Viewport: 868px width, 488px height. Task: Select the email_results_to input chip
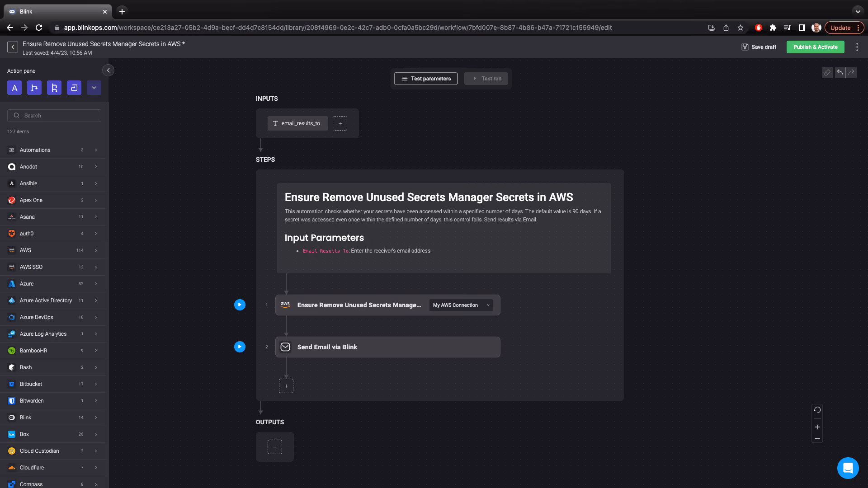pos(297,123)
